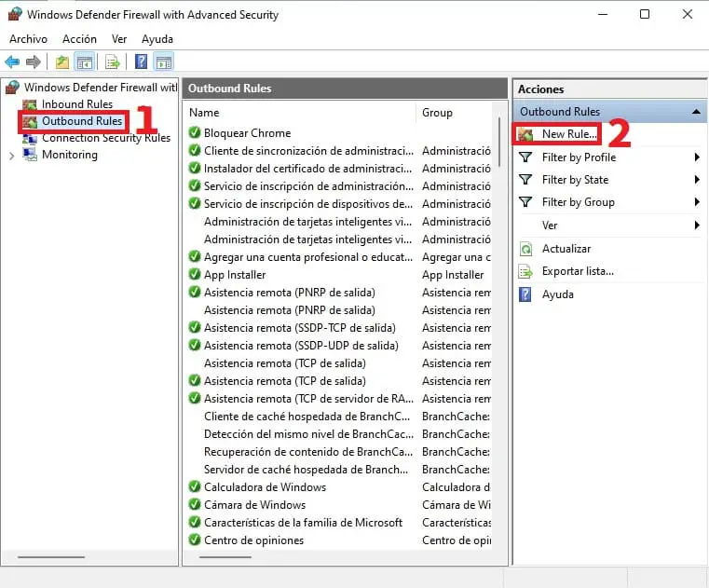Click the vertical scrollbar of rules list

pos(499,143)
